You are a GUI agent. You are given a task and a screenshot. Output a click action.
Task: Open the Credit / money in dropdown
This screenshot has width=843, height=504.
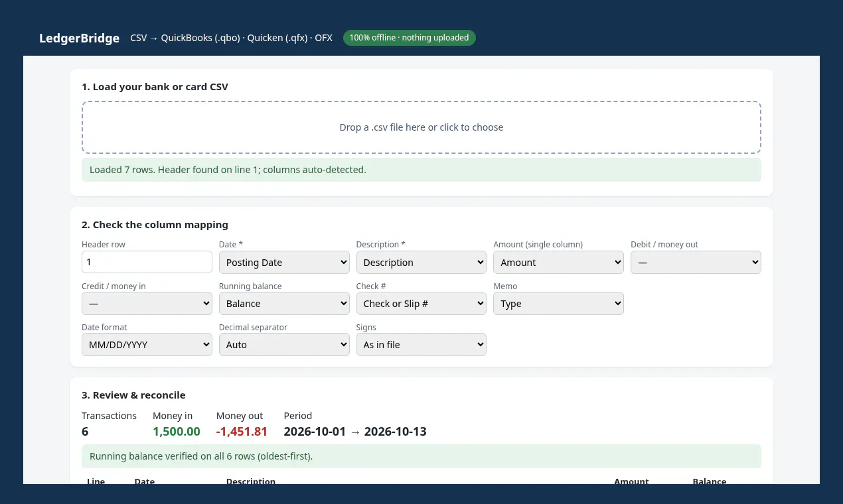point(147,303)
